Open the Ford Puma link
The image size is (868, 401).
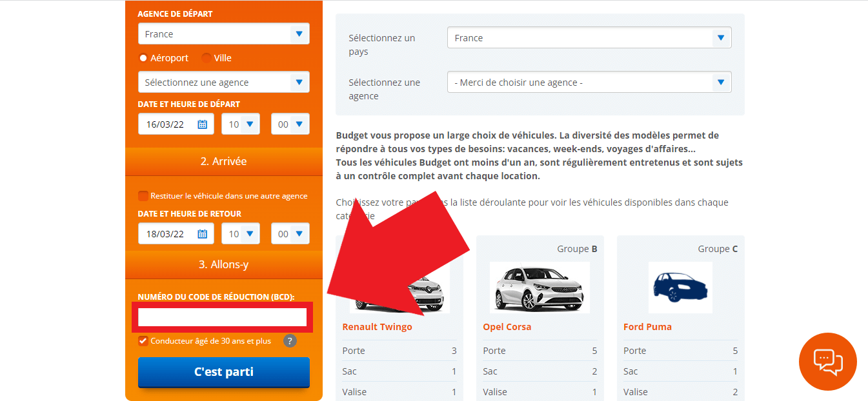[647, 327]
